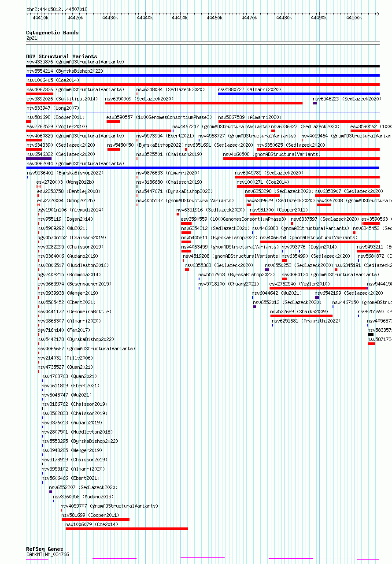
Task: Click the nsv5573954 (Ebert2021) label
Action: (165, 136)
